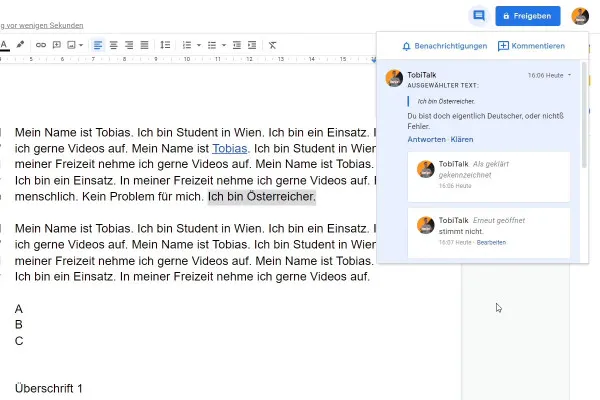Click the insert image icon

click(71, 45)
